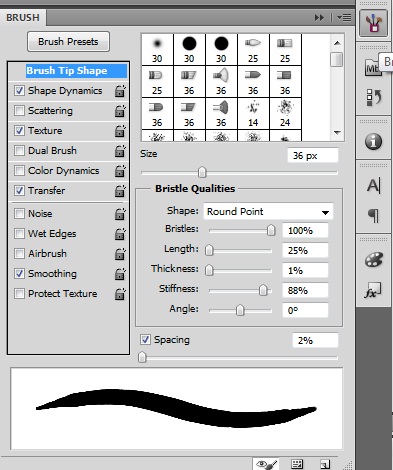Open the Styles fx dock icon
This screenshot has height=470, width=393.
tap(373, 290)
